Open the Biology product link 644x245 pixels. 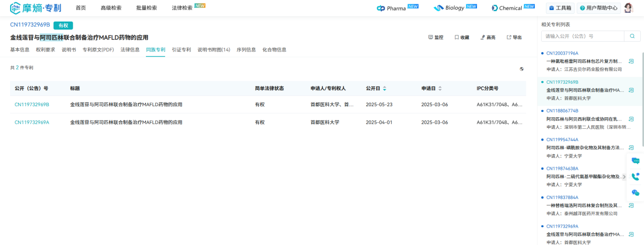click(455, 8)
